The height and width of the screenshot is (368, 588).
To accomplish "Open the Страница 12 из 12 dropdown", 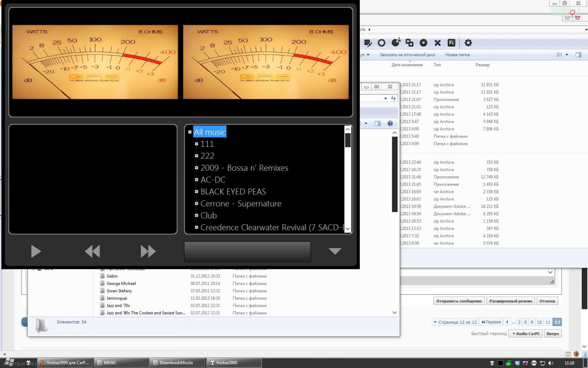I will pyautogui.click(x=455, y=322).
